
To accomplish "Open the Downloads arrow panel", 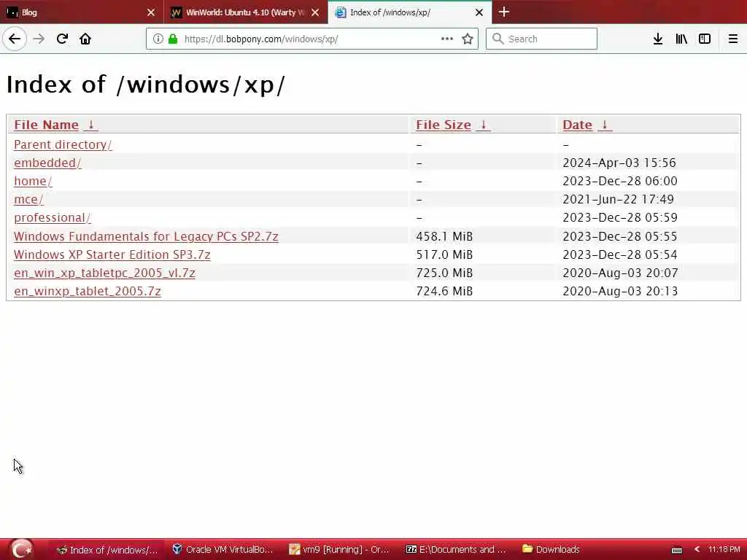I will tap(658, 39).
